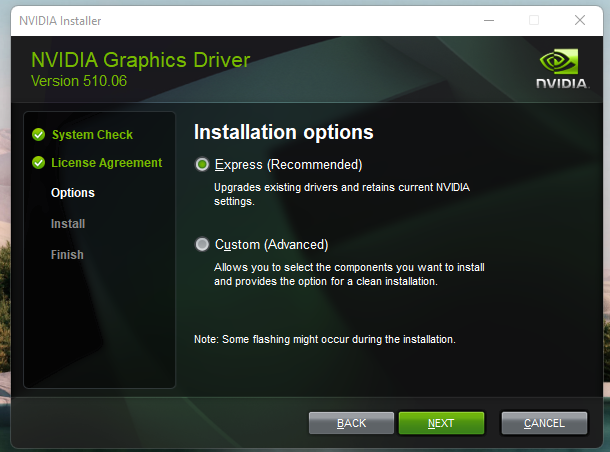610x452 pixels.
Task: Select the License Agreement step label
Action: pyautogui.click(x=107, y=163)
